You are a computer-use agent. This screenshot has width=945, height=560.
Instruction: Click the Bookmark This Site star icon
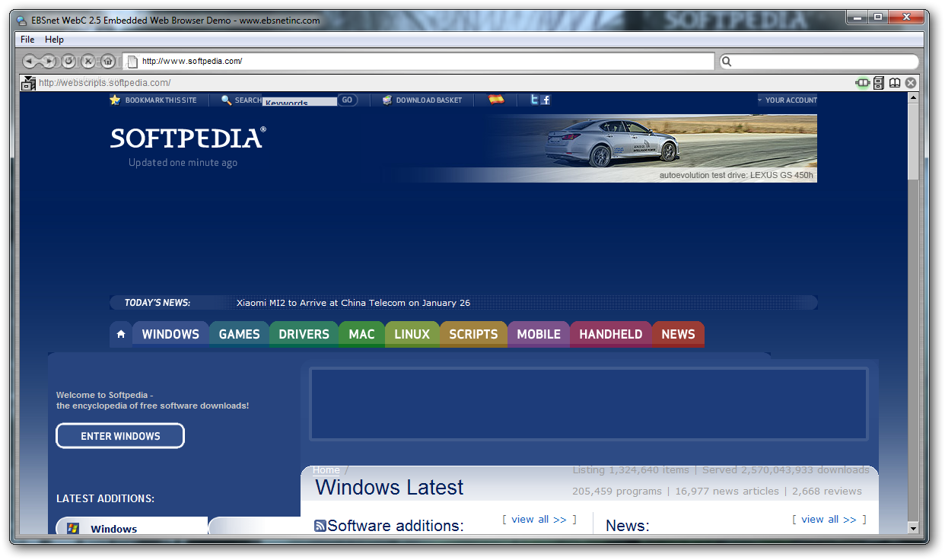tap(115, 100)
